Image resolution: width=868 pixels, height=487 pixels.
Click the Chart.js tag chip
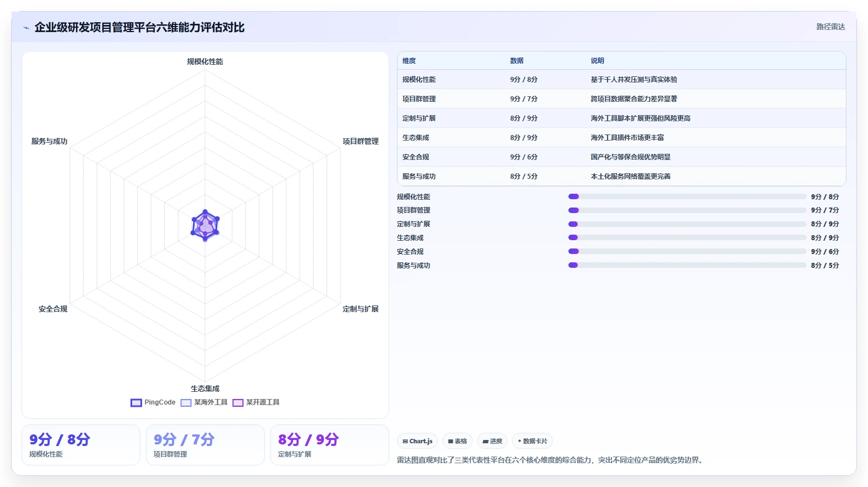(x=417, y=441)
